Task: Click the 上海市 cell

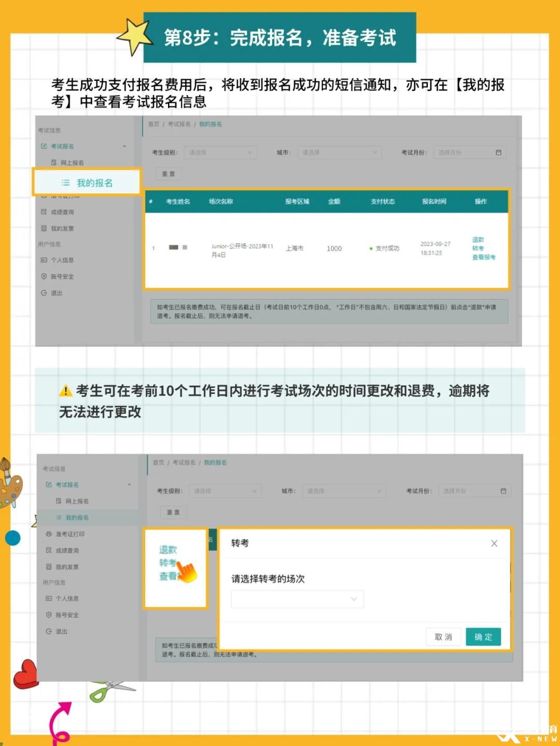Action: [295, 249]
